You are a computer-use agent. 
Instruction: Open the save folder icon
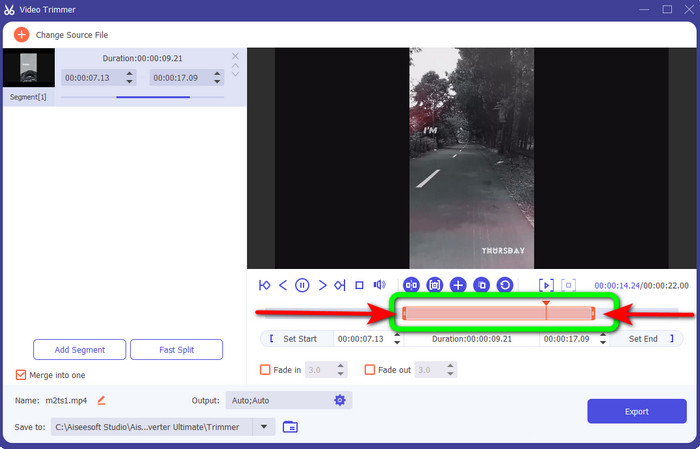(290, 427)
